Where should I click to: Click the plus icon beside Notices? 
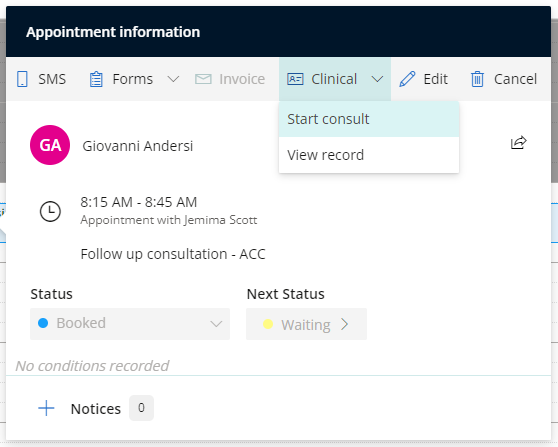46,408
